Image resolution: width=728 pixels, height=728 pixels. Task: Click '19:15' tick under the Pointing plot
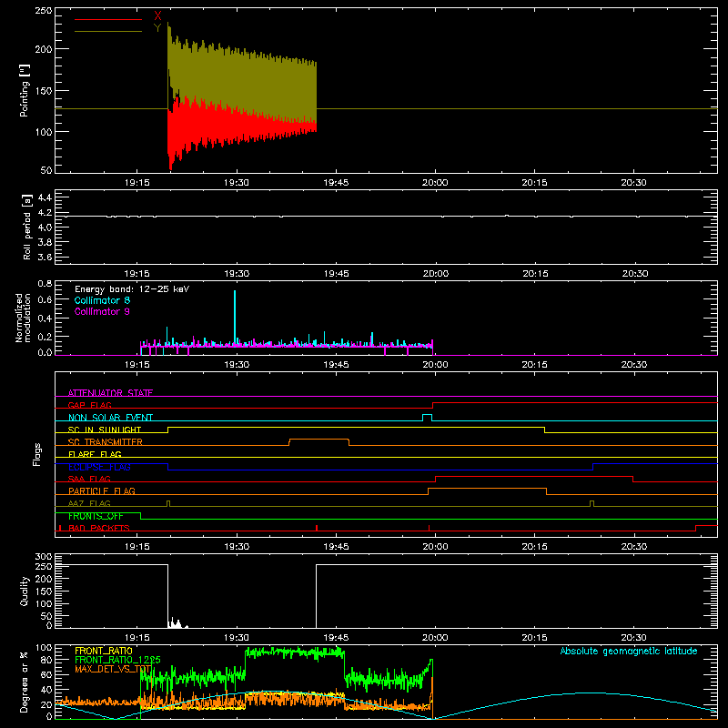[137, 183]
